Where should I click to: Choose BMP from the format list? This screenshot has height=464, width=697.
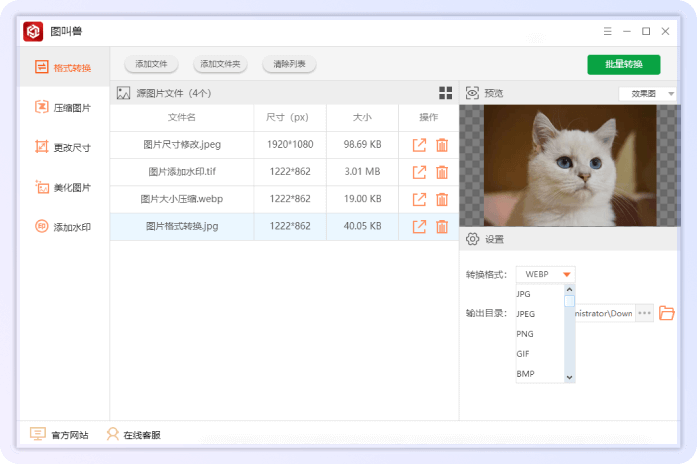[540, 374]
